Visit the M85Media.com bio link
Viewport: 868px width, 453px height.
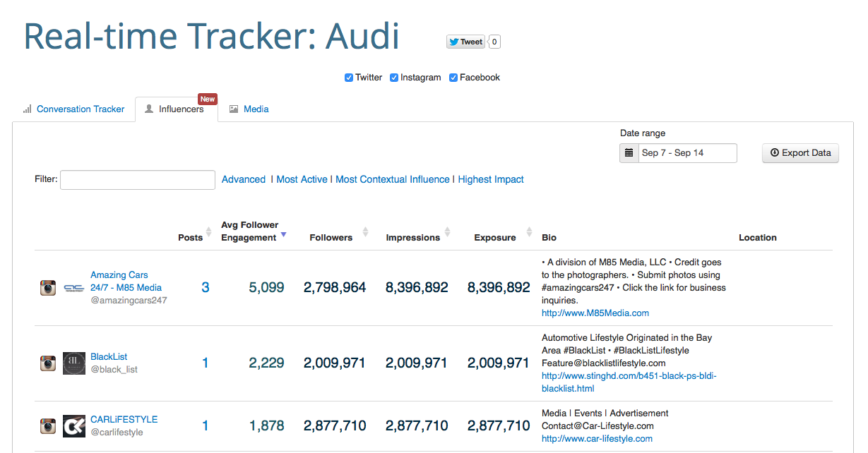pos(595,313)
